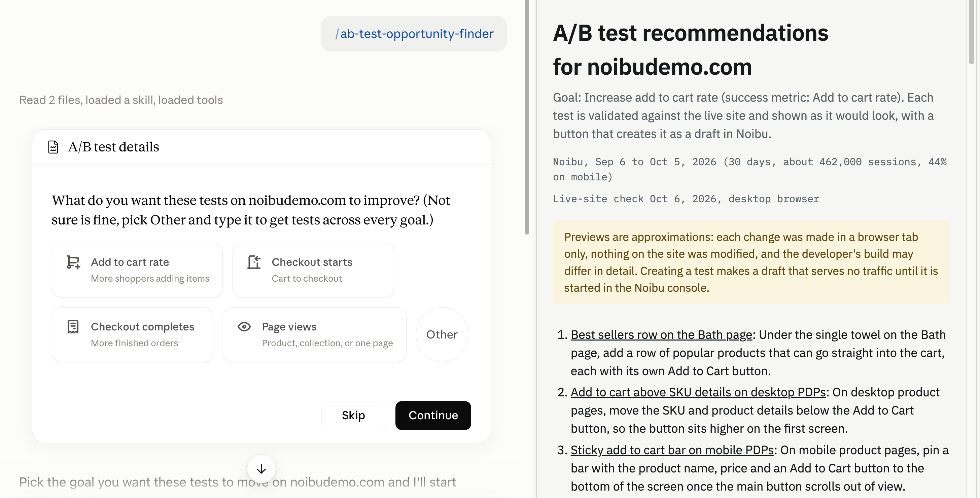Click the chat panel vertical scrollbar
The height and width of the screenshot is (498, 980).
point(527,117)
